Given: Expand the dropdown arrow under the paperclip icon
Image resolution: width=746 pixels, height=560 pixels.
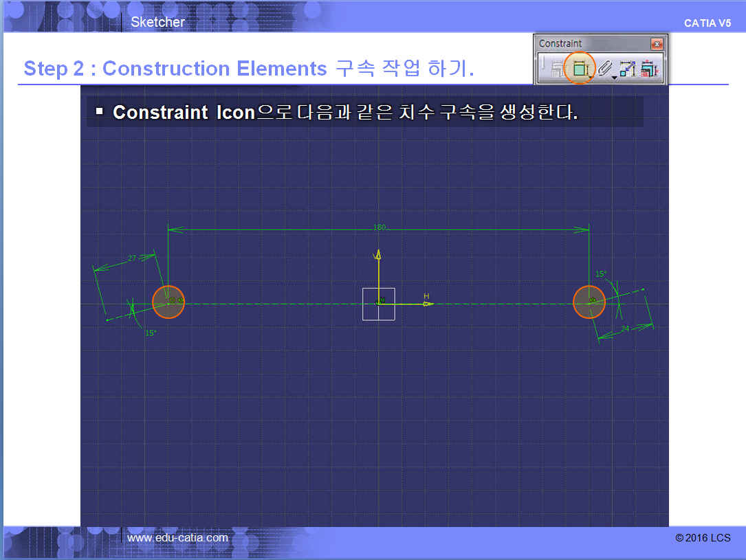Looking at the screenshot, I should click(614, 77).
